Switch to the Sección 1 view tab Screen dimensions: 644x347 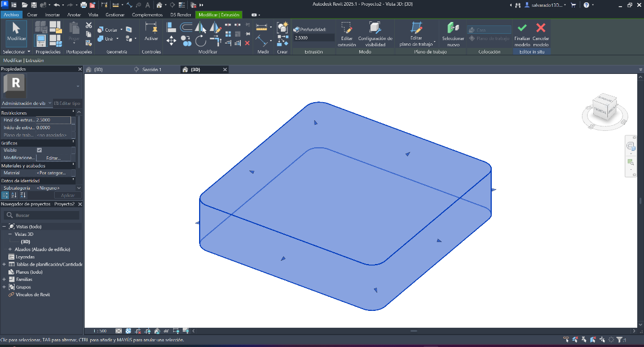(152, 69)
